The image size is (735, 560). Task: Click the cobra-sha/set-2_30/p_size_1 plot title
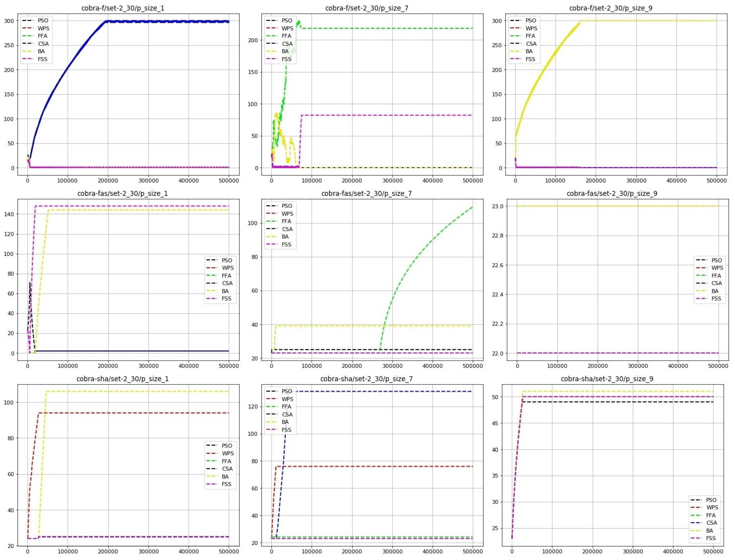pos(122,379)
